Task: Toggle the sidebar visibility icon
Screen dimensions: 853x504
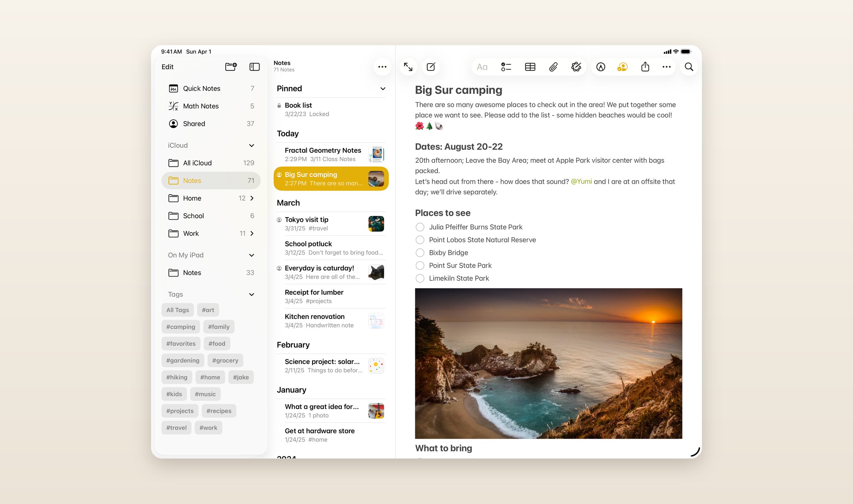Action: coord(254,67)
